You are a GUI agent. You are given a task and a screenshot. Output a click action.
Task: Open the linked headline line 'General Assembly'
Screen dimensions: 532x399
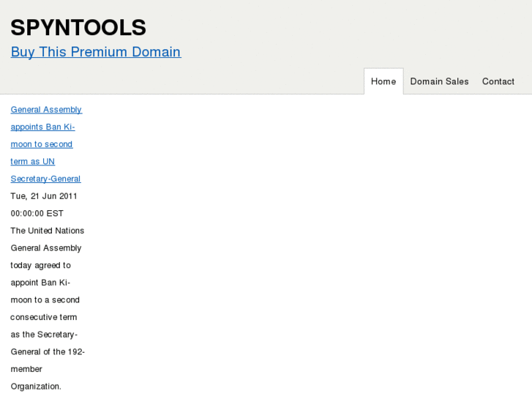point(46,110)
